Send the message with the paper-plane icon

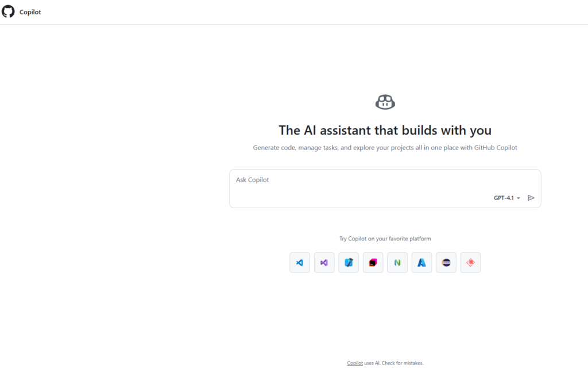click(x=531, y=198)
